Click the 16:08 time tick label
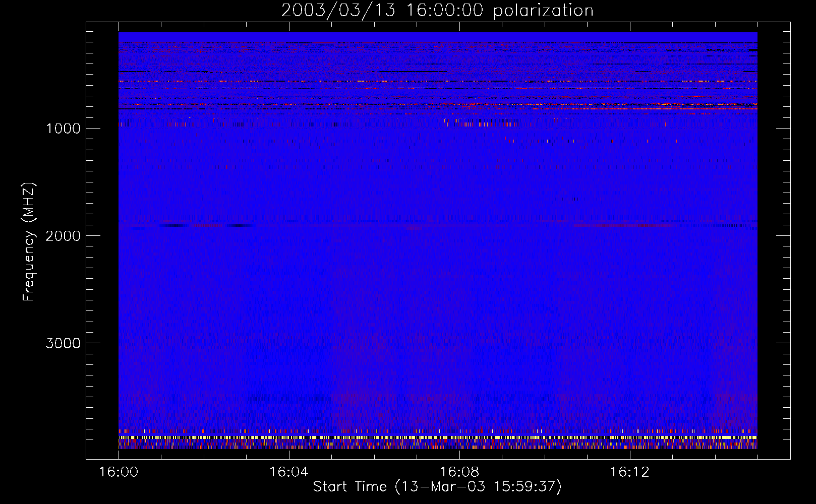Viewport: 816px width, 504px height. tap(459, 472)
